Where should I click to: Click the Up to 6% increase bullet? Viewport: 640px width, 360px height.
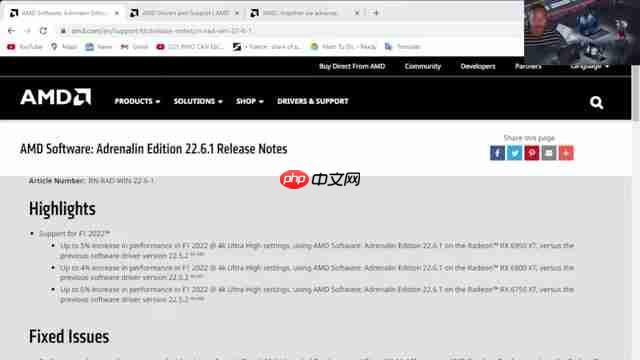pyautogui.click(x=317, y=295)
